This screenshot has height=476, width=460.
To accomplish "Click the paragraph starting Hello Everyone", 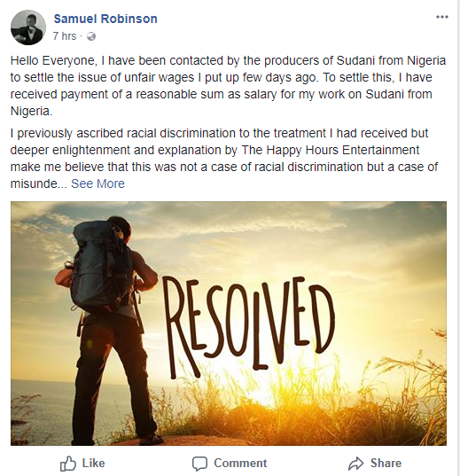I will coord(228,86).
